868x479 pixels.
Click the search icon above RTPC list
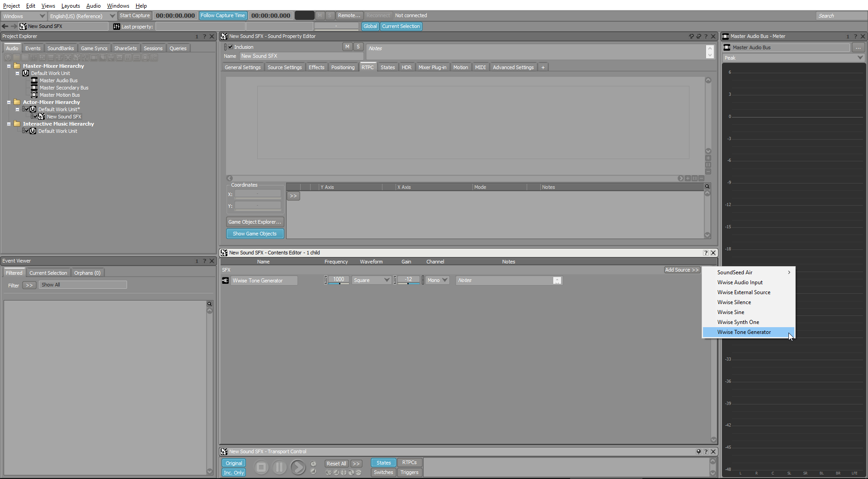707,186
